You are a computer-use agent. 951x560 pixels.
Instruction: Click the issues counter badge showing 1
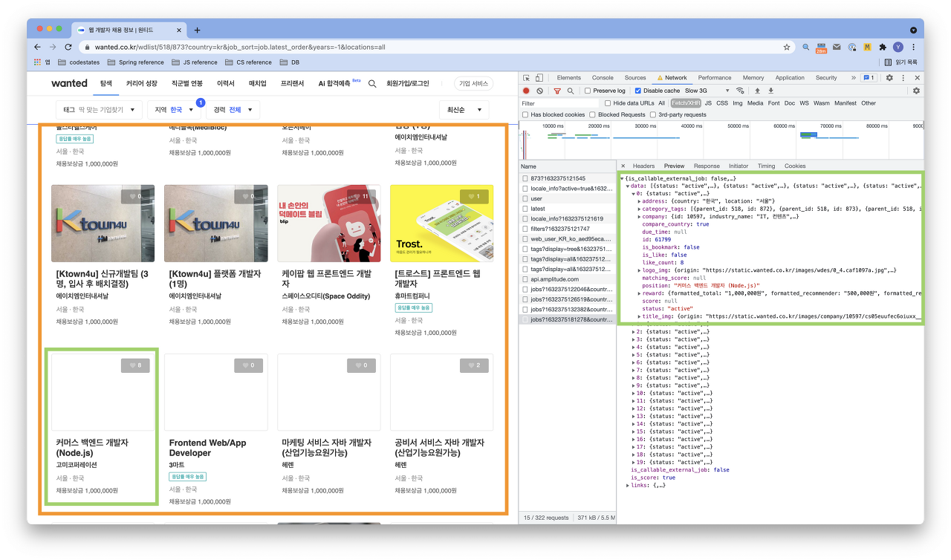click(x=869, y=77)
